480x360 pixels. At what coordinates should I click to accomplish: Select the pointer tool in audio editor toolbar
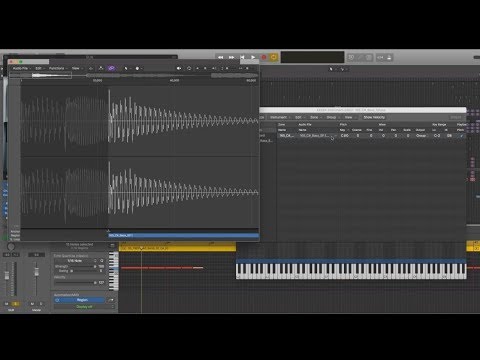(126, 68)
